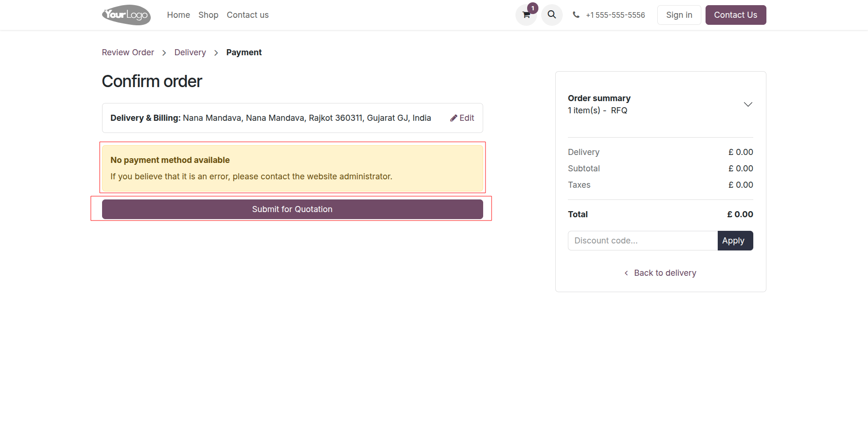Viewport: 868px width, 434px height.
Task: Open the shopping cart icon
Action: pos(526,15)
